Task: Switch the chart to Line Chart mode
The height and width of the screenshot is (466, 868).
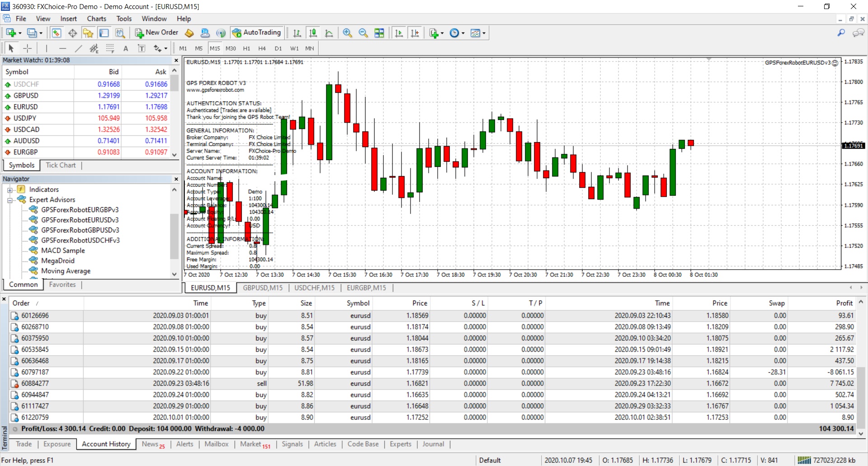Action: [x=329, y=33]
